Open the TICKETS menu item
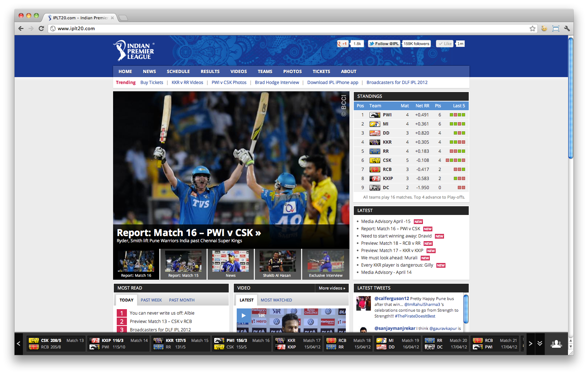588x375 pixels. click(x=321, y=72)
